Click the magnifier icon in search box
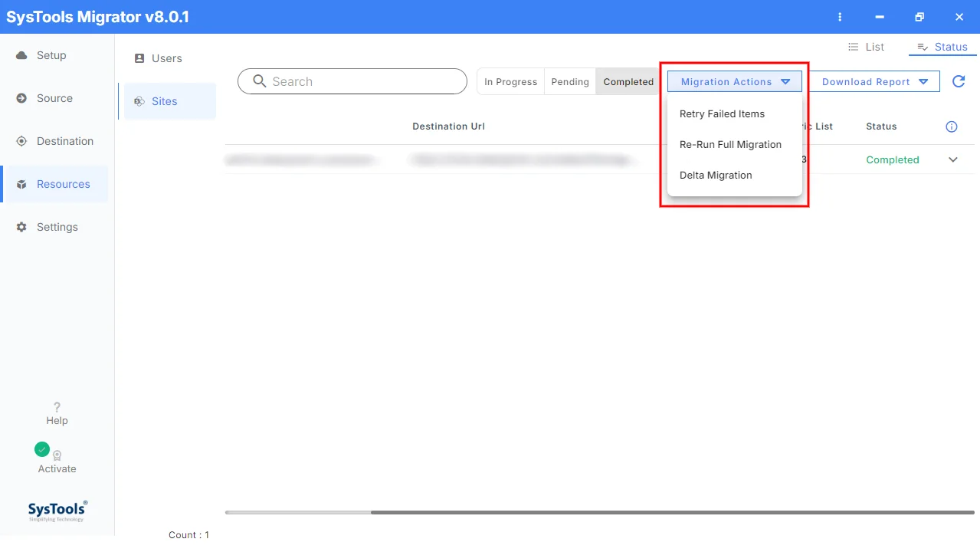This screenshot has height=552, width=980. click(260, 81)
